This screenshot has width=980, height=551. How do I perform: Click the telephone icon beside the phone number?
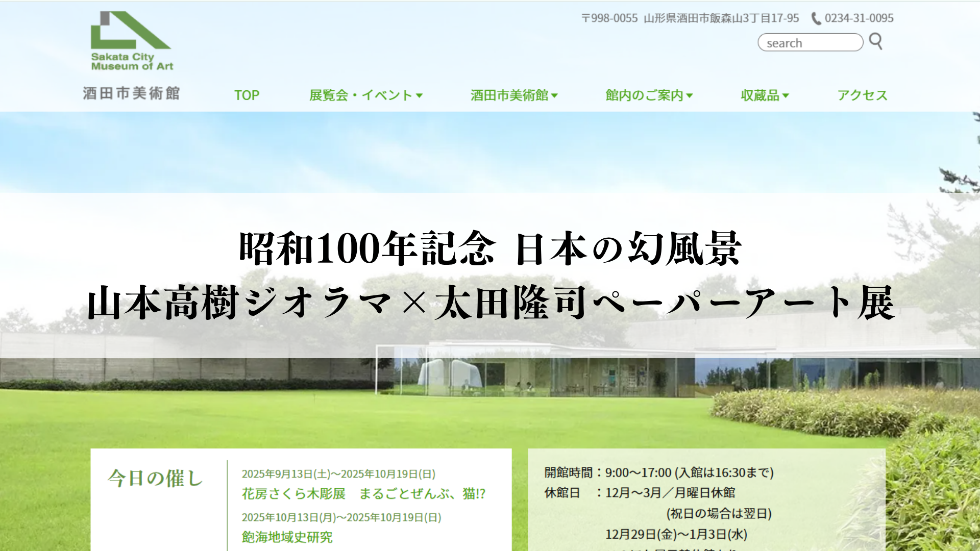(816, 18)
